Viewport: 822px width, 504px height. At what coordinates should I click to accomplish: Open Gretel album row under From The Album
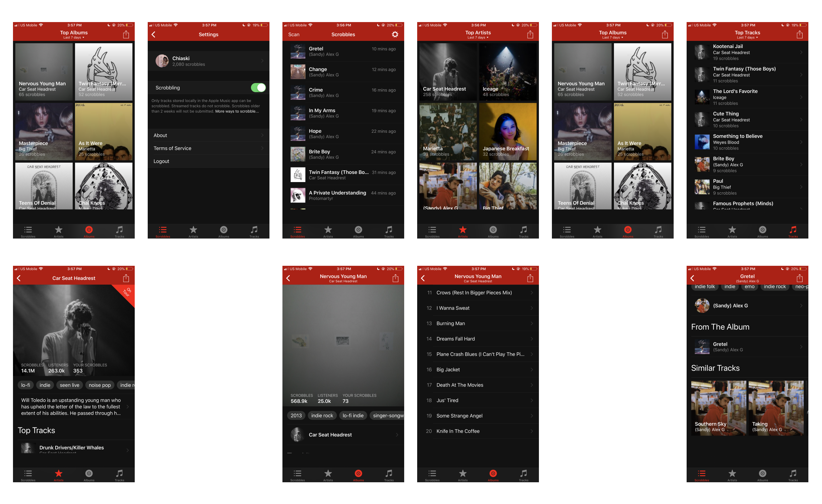[747, 347]
